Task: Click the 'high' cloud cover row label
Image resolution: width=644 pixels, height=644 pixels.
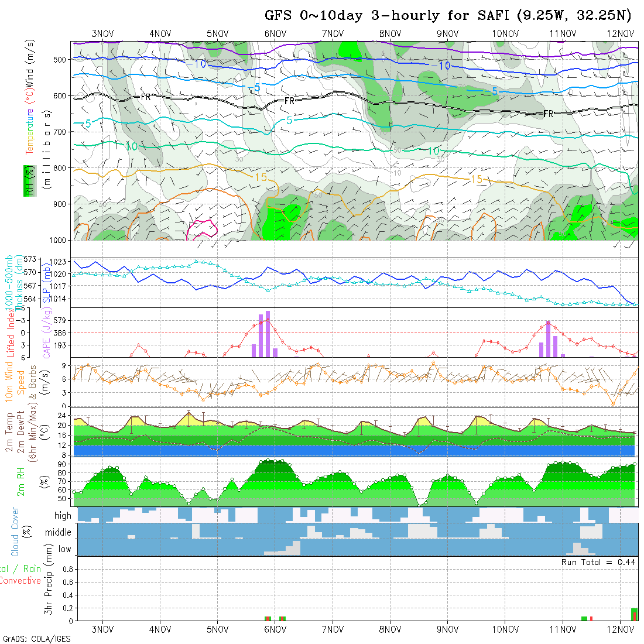Action: coord(63,516)
